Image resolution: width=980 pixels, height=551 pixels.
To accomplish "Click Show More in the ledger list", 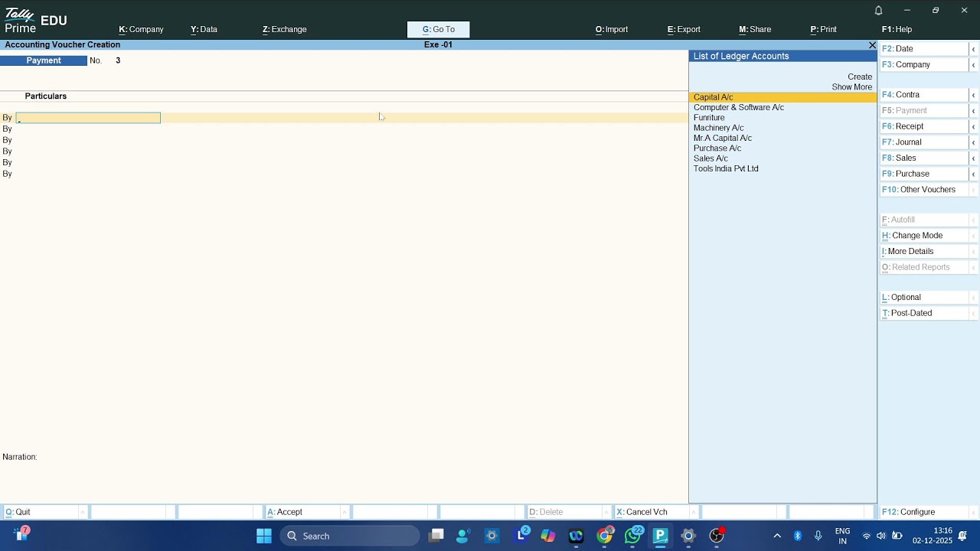I will tap(852, 87).
